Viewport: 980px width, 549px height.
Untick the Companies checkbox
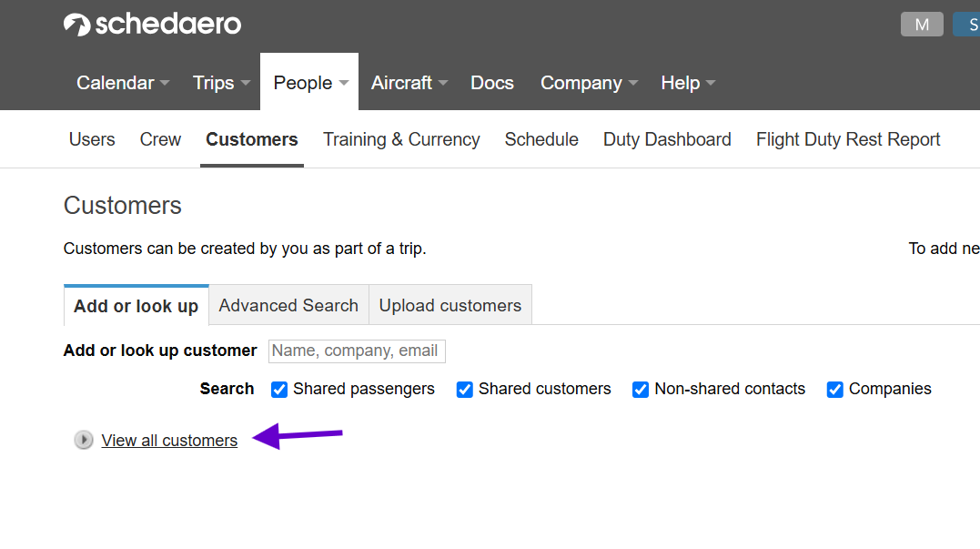(835, 390)
